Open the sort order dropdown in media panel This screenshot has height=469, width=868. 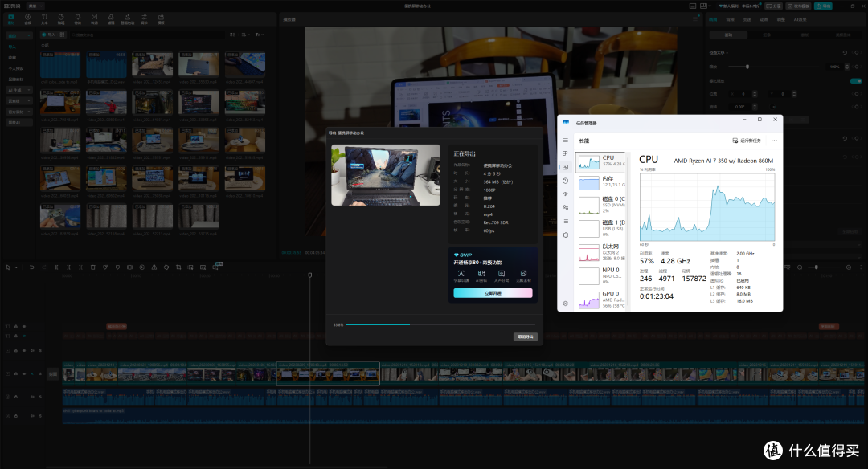click(245, 35)
